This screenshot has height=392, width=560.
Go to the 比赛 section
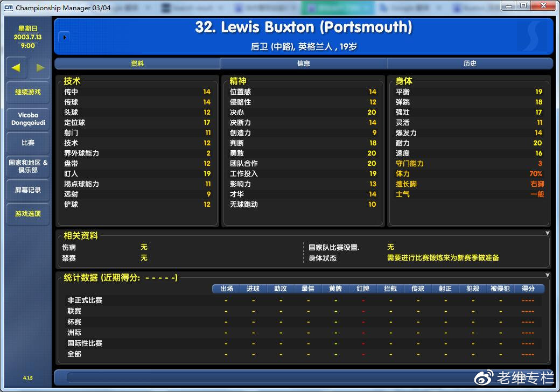(x=28, y=143)
